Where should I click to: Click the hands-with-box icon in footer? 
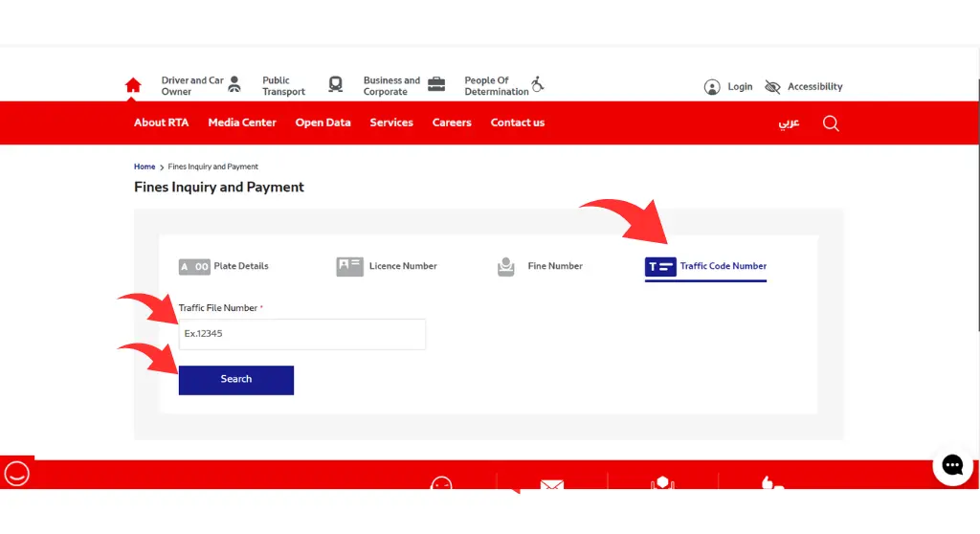[x=662, y=482]
